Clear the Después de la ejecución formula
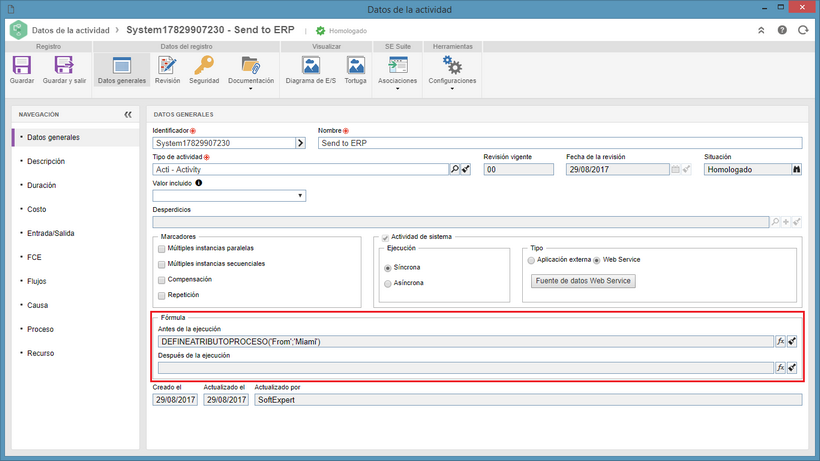820x461 pixels. pos(792,367)
